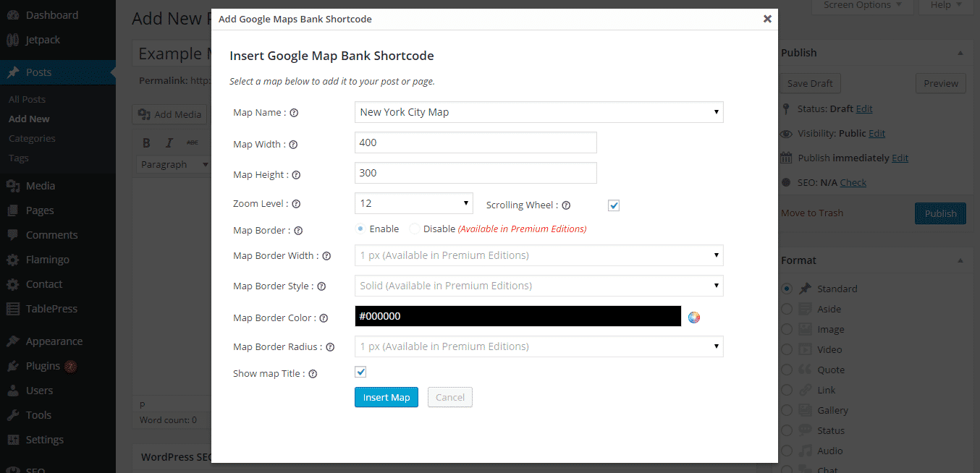Click the black Map Border Color swatch
Screen dimensions: 980x473
518,316
